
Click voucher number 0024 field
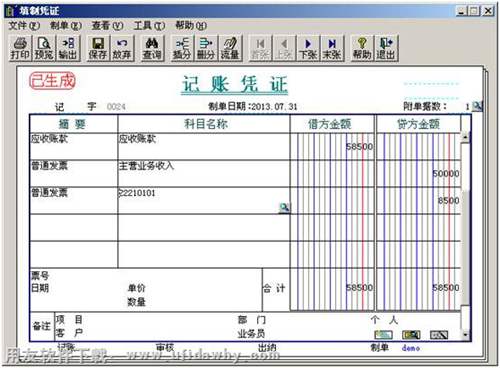pos(116,107)
